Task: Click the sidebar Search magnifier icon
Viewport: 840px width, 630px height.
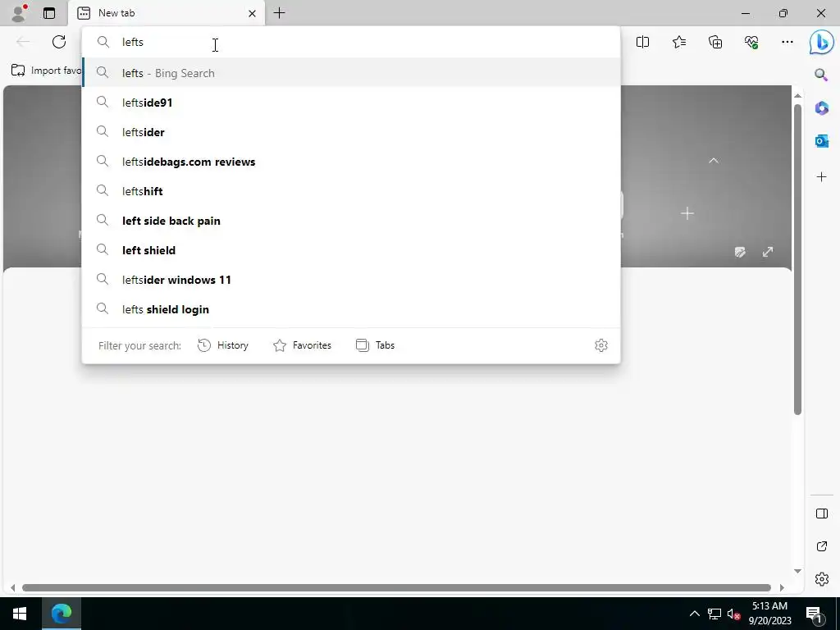Action: point(821,75)
